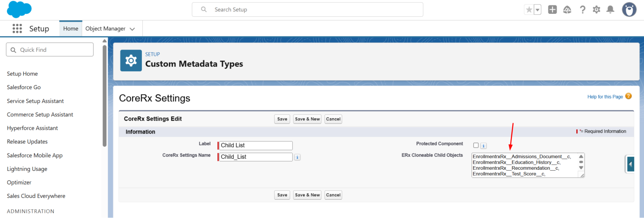The height and width of the screenshot is (218, 644).
Task: Open the App Launcher grid icon
Action: [x=17, y=29]
